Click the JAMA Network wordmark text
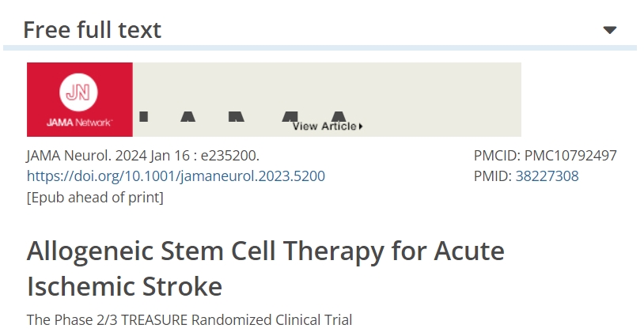This screenshot has height=336, width=644. point(79,123)
